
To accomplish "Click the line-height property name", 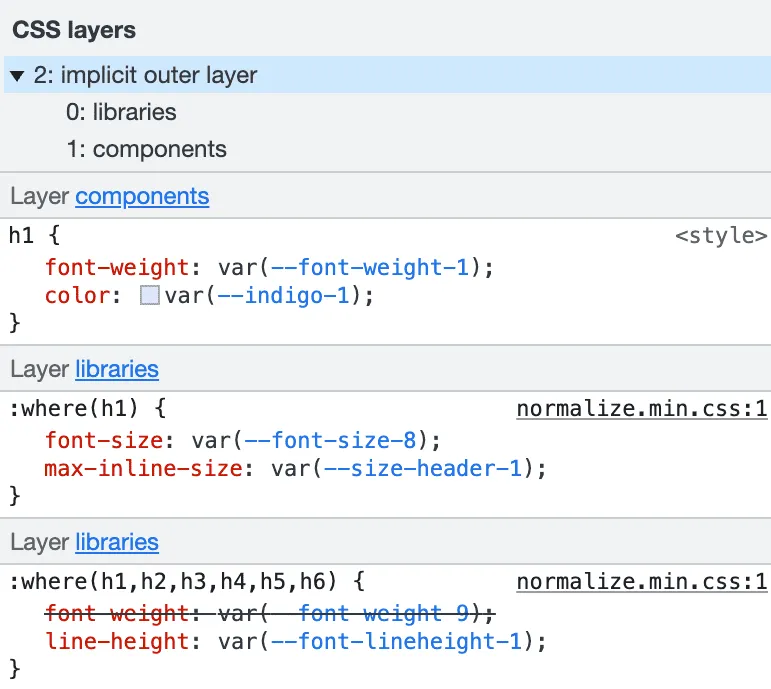I will [x=117, y=641].
